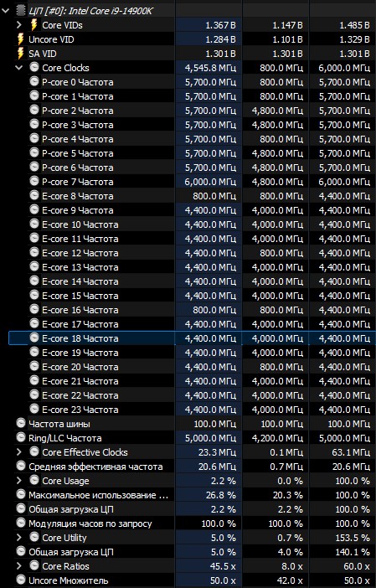
Task: Click the clock icon of E-core 8 Частота
Action: coord(34,196)
